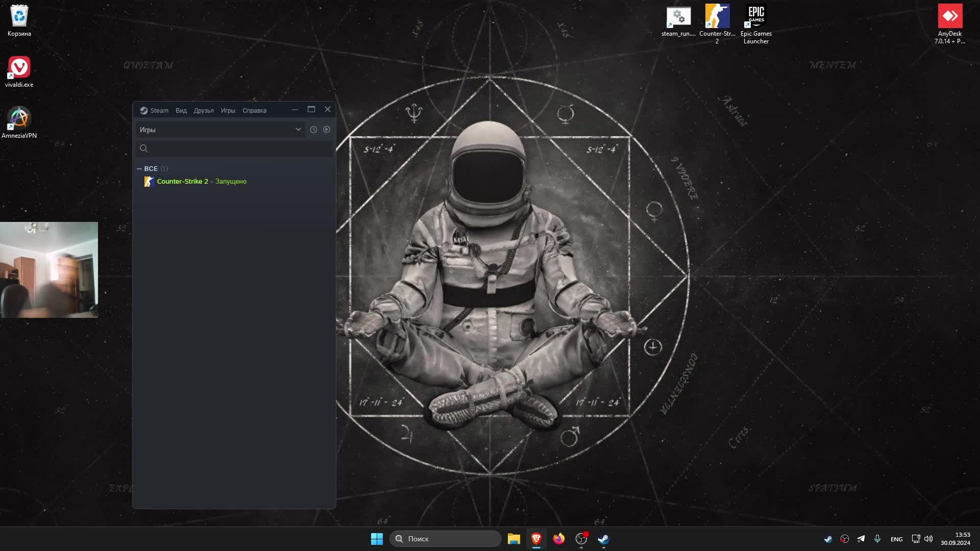Collapse the ВСЕ games category
The image size is (980, 551).
tap(139, 168)
